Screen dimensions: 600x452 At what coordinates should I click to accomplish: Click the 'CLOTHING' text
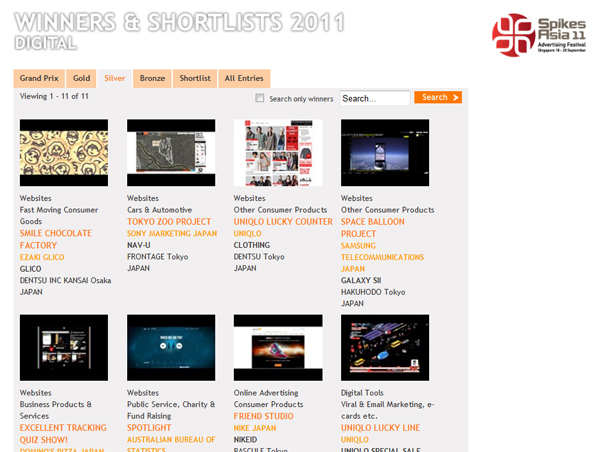click(252, 245)
